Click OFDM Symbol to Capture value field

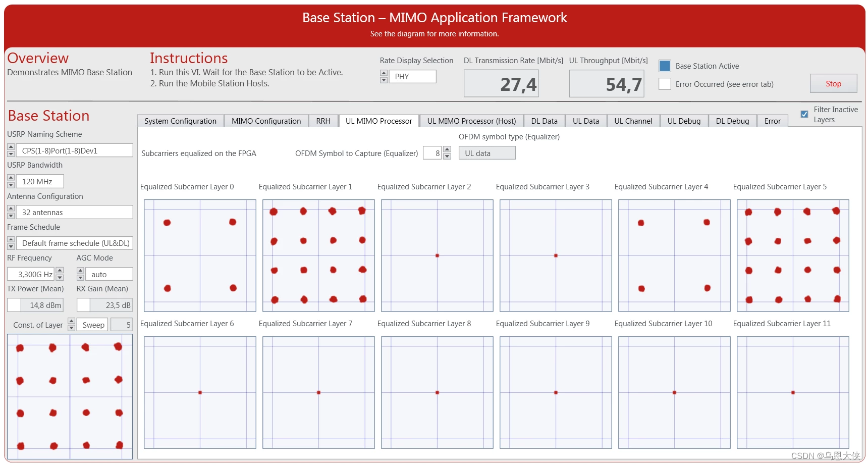432,153
